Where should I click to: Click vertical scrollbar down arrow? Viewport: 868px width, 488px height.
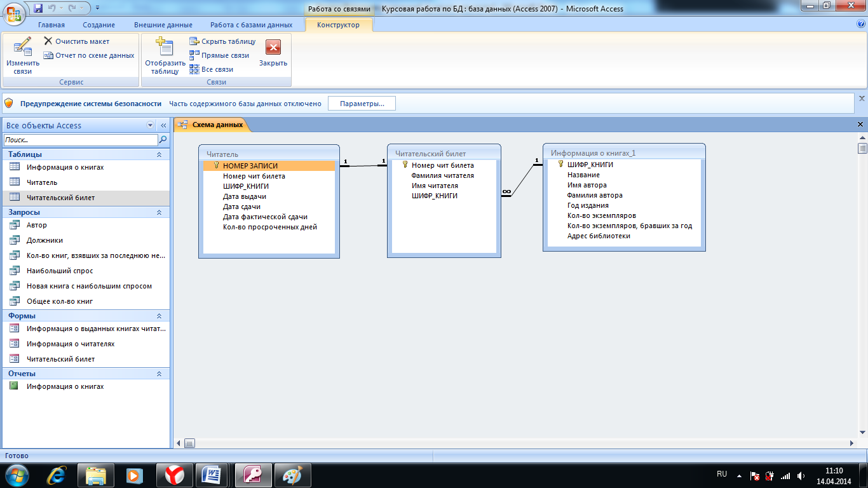(x=862, y=432)
